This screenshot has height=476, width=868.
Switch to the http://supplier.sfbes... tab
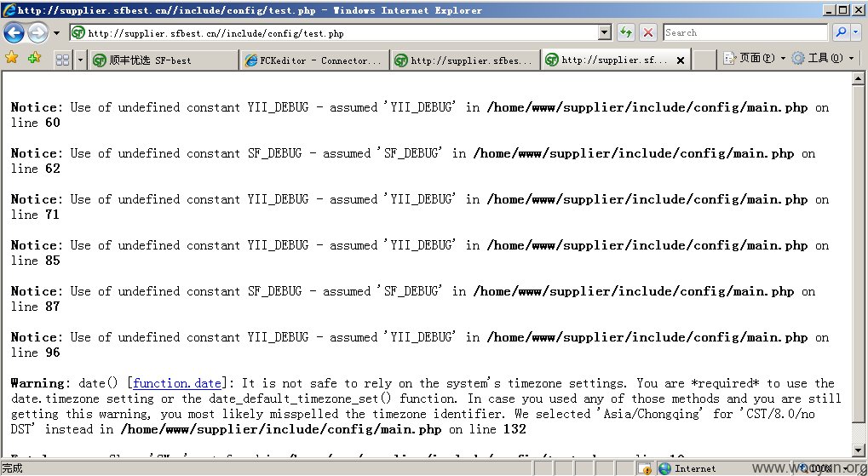coord(465,60)
